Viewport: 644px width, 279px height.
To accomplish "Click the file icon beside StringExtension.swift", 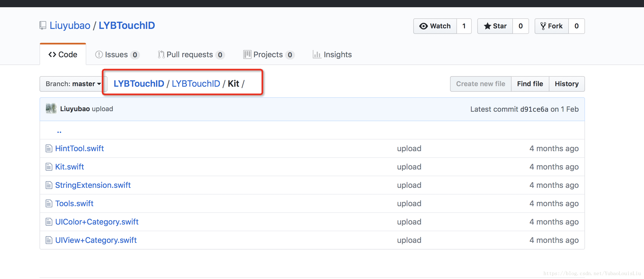I will click(x=49, y=185).
